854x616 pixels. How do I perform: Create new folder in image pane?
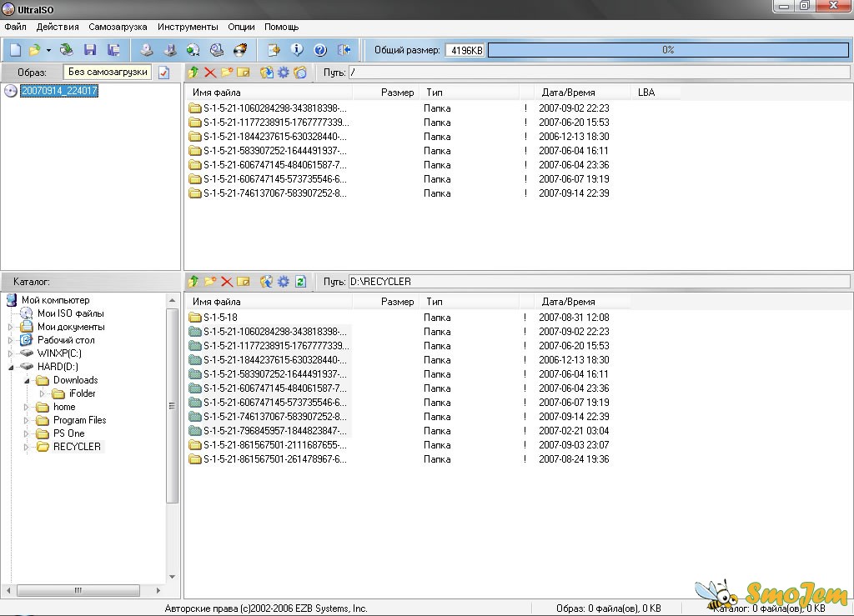pyautogui.click(x=227, y=73)
